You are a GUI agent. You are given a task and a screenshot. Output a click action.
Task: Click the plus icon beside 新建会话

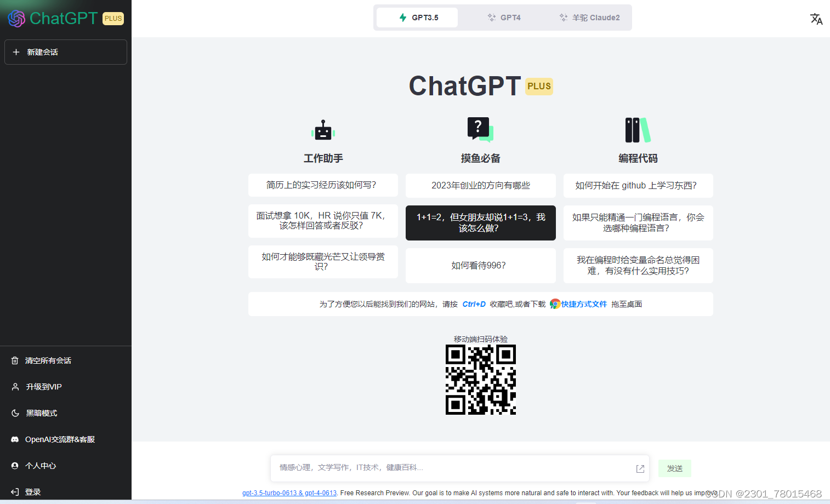pos(16,52)
